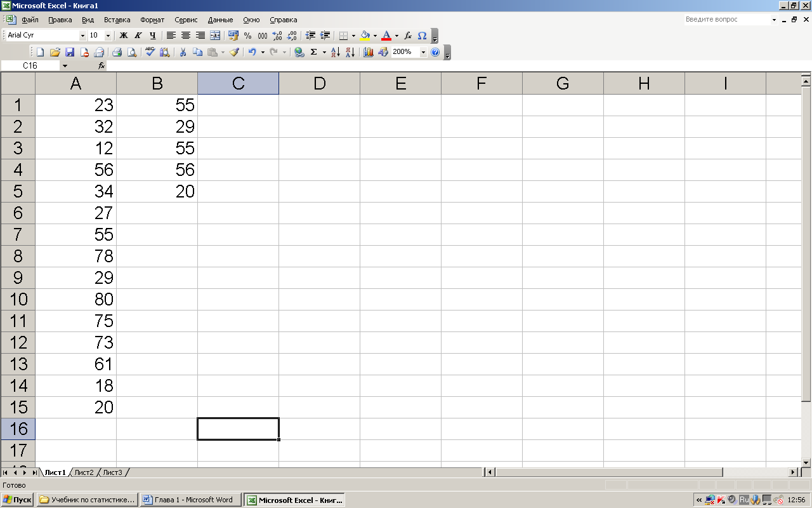Click the fill color paint bucket
Viewport: 812px width, 508px height.
[365, 36]
